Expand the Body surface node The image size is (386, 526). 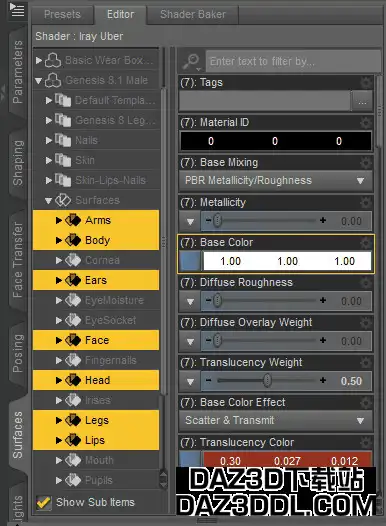point(59,240)
